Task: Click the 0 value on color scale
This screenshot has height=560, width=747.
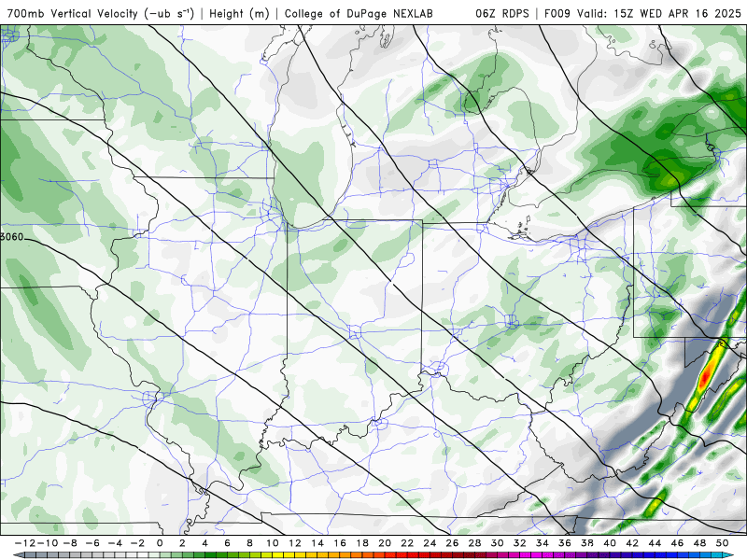Action: tap(160, 543)
